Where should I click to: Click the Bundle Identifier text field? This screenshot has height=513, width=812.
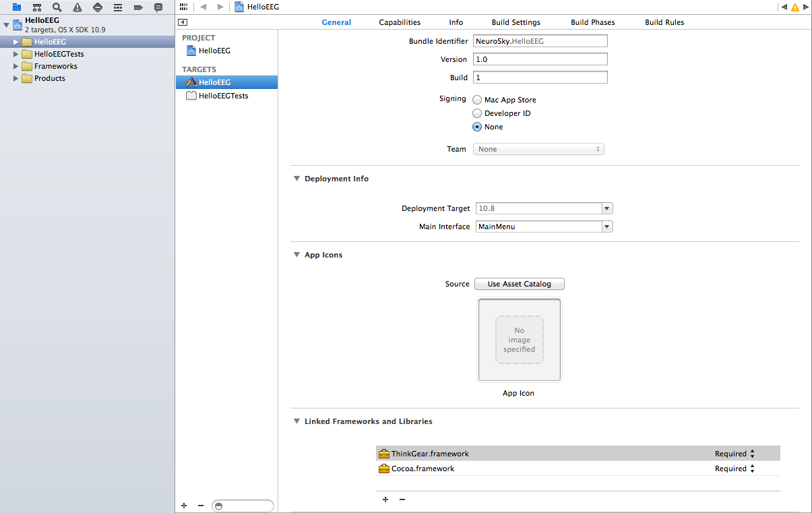pyautogui.click(x=540, y=41)
